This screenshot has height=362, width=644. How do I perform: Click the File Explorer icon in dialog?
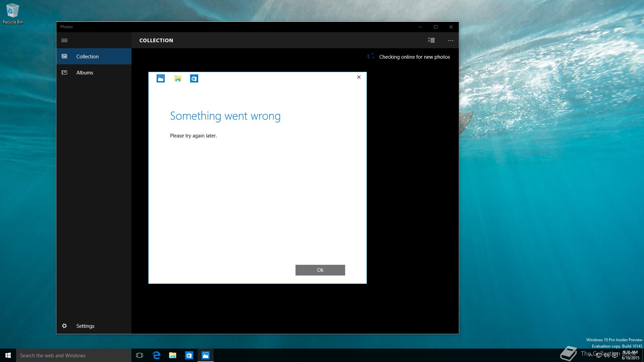pyautogui.click(x=177, y=78)
